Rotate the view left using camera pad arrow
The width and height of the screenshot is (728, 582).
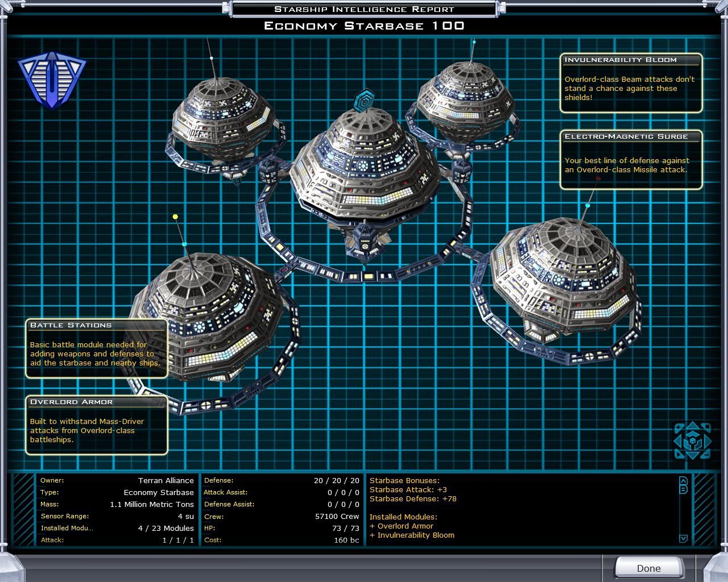[679, 441]
